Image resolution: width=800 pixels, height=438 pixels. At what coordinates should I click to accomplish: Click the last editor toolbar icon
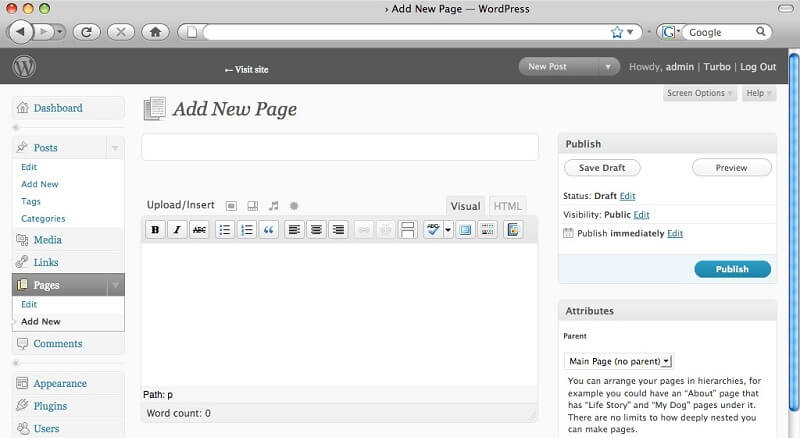click(x=513, y=230)
